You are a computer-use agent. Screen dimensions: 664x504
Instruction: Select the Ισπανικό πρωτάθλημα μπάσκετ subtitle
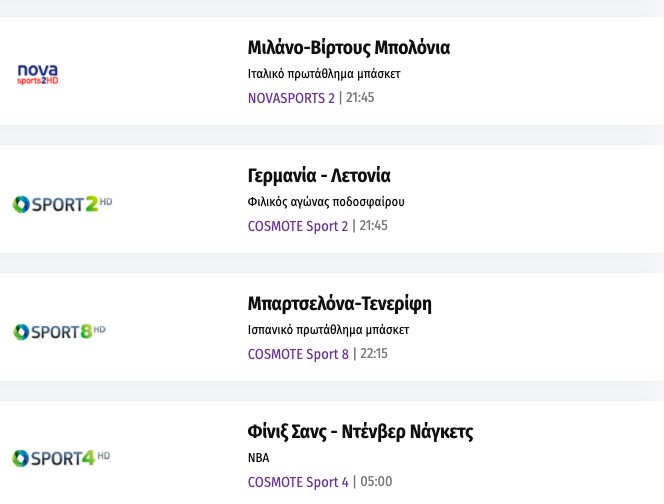tap(328, 330)
